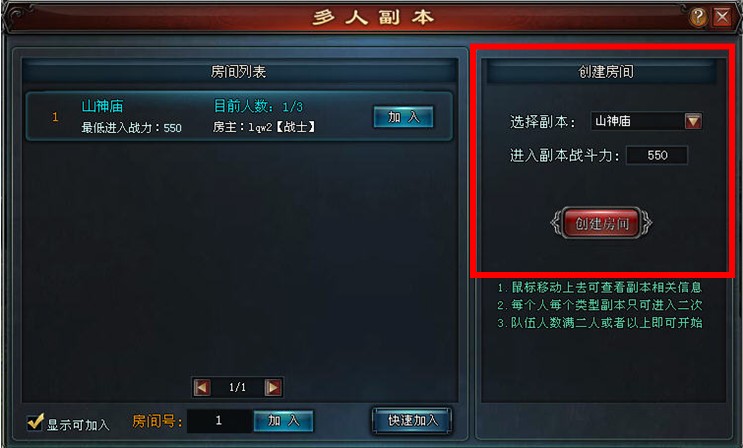743x448 pixels.
Task: Go to previous page of room list
Action: [202, 387]
